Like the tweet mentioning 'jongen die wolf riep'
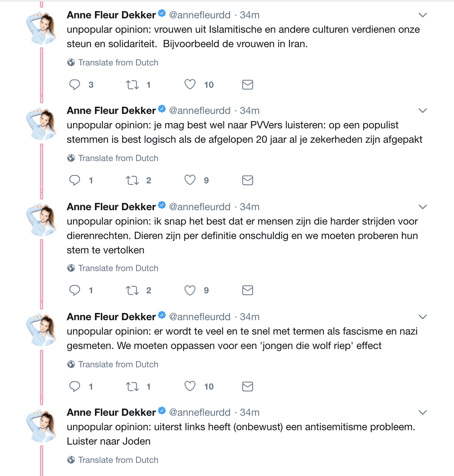The height and width of the screenshot is (476, 454). click(x=190, y=386)
